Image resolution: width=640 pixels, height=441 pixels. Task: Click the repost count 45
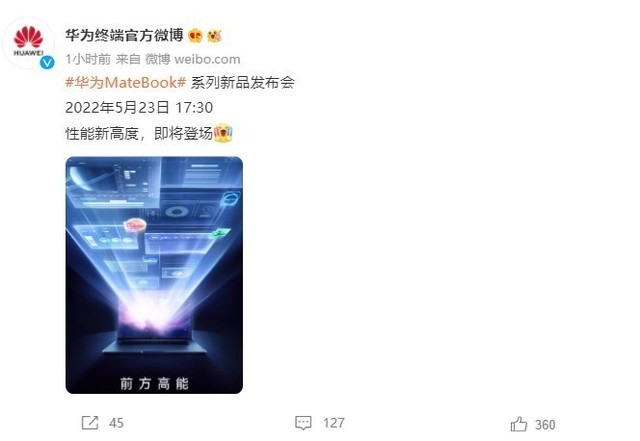click(116, 423)
